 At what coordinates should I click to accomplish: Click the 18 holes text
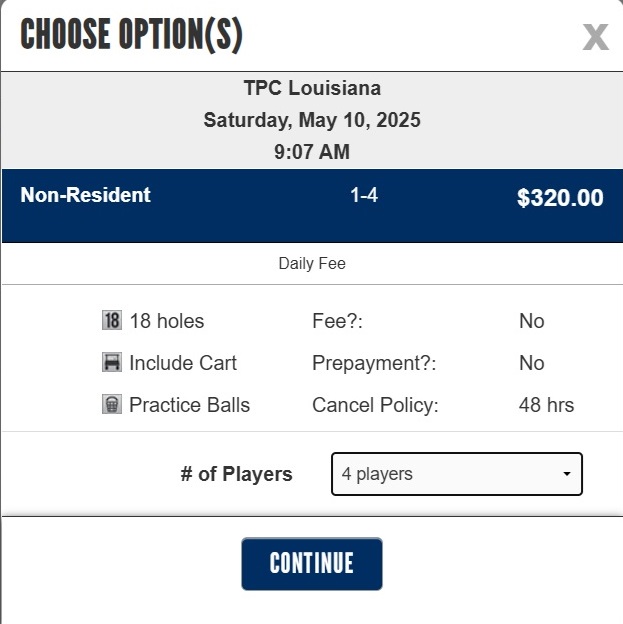pyautogui.click(x=167, y=321)
